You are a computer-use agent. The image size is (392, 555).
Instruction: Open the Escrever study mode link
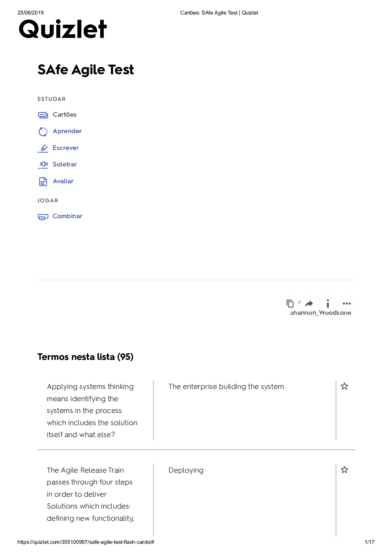pos(66,148)
